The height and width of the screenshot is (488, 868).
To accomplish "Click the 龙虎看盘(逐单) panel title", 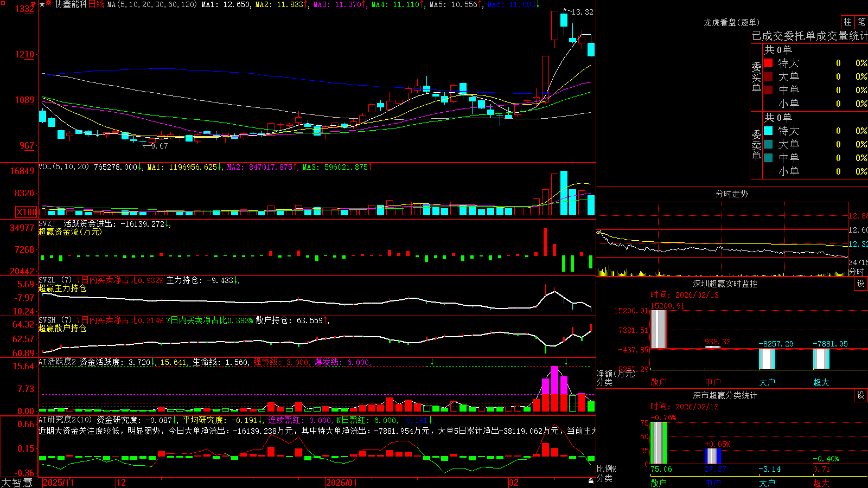I will click(x=731, y=22).
